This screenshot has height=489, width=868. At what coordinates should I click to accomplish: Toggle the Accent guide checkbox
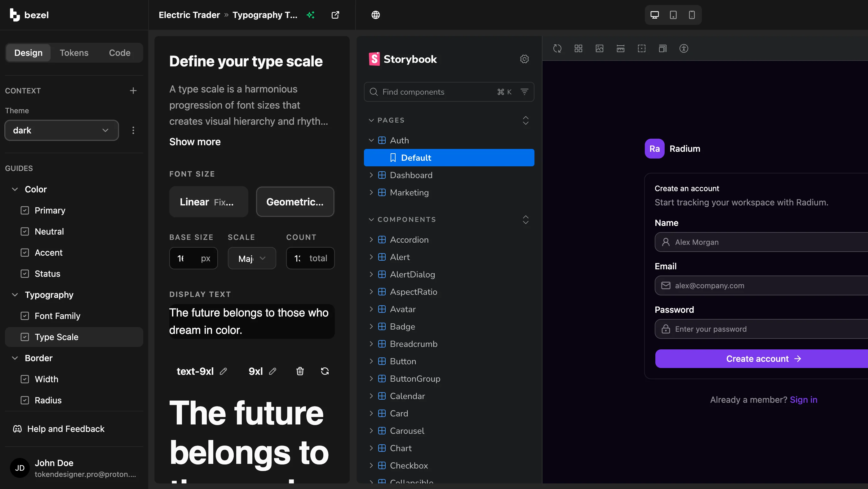(x=24, y=253)
